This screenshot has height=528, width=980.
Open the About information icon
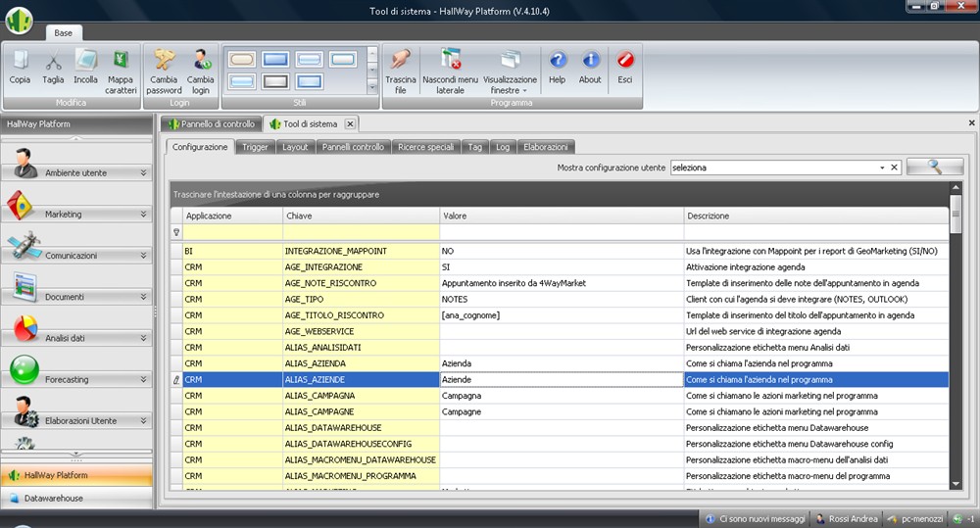590,67
